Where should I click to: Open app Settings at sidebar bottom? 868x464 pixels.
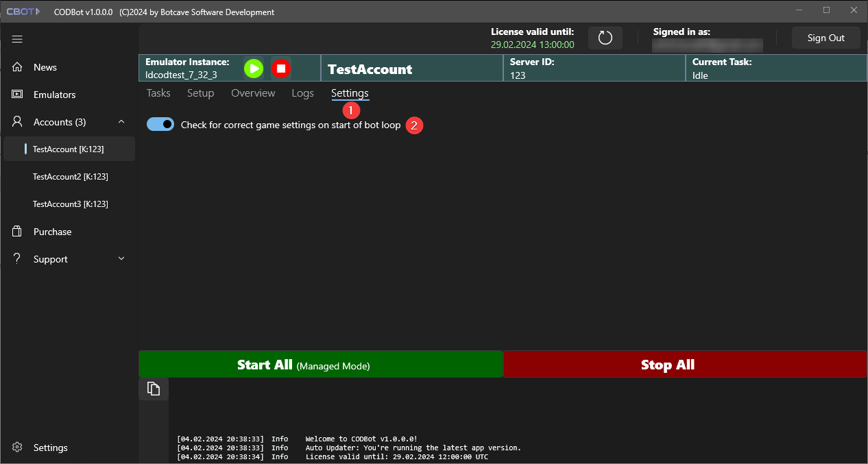pyautogui.click(x=50, y=448)
